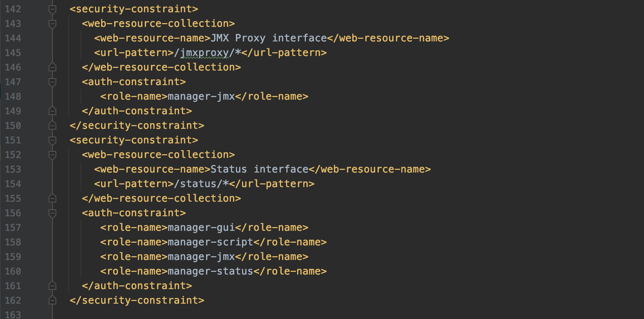Image resolution: width=644 pixels, height=319 pixels.
Task: Click line number 160 in gutter
Action: [13, 271]
